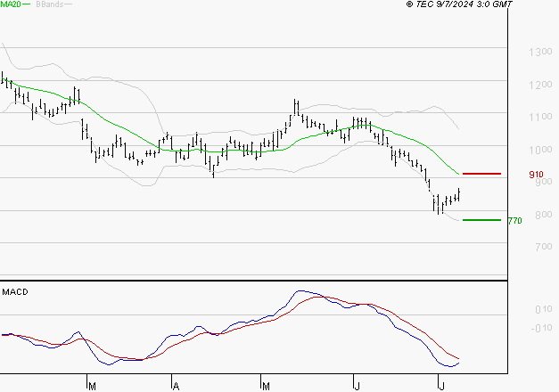559x392 pixels.
Task: Click the MA20 legend label
Action: coord(11,4)
